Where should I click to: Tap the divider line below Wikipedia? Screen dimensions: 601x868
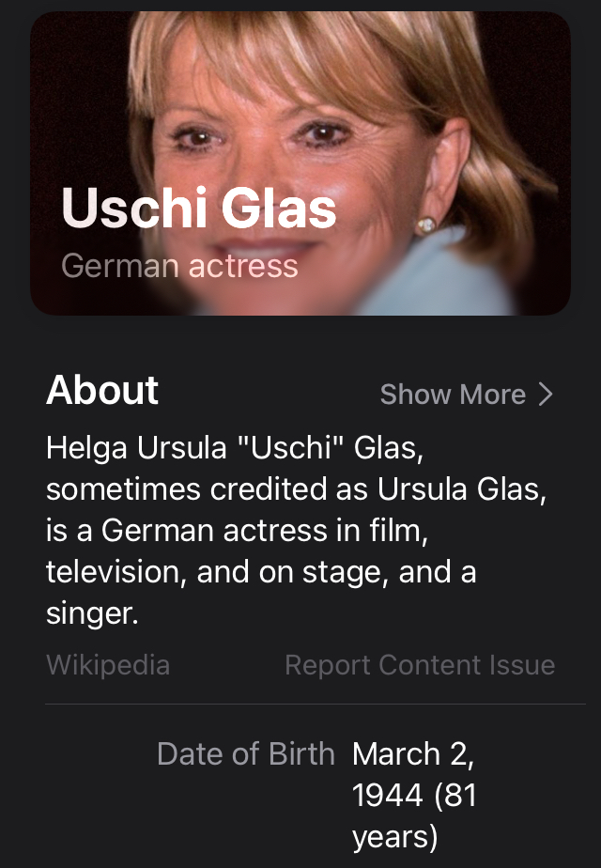315,704
